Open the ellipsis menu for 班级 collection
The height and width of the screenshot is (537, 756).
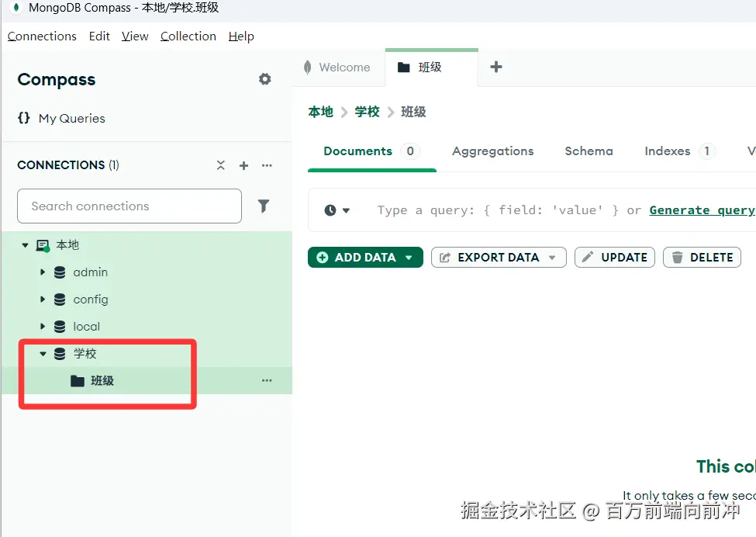[x=267, y=380]
